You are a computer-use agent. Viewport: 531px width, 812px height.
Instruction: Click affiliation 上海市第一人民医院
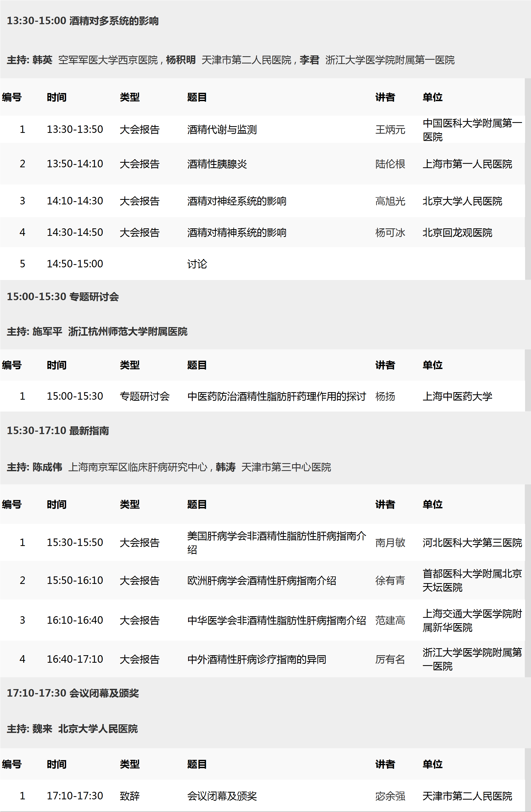click(467, 164)
